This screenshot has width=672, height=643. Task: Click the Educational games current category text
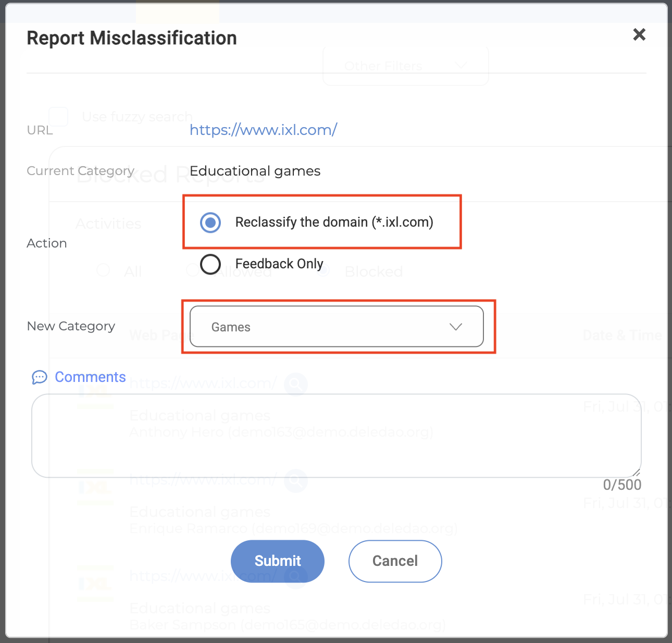tap(255, 171)
